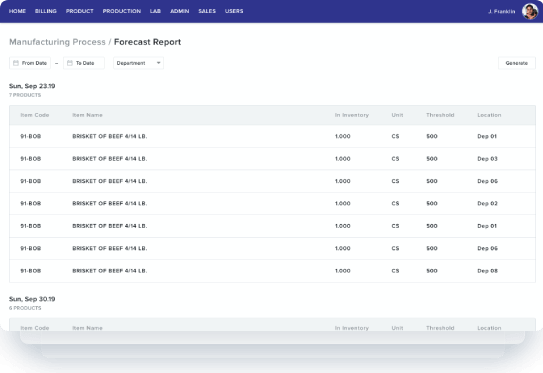The width and height of the screenshot is (543, 373).
Task: Open the ADMIN menu
Action: (179, 11)
